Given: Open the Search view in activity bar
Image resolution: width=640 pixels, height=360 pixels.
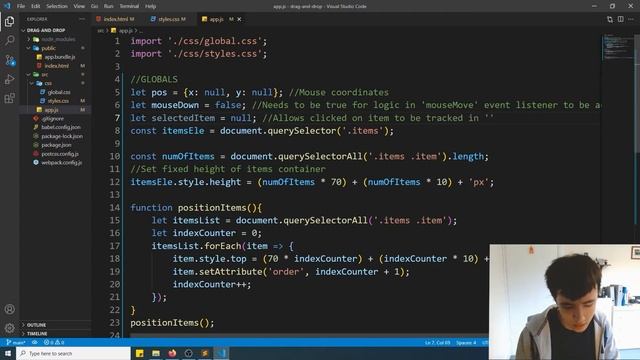Looking at the screenshot, I should (x=9, y=40).
